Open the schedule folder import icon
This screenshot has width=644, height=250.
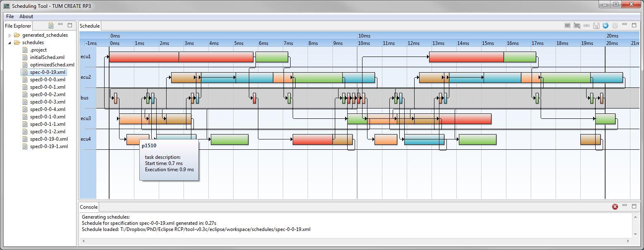[577, 26]
